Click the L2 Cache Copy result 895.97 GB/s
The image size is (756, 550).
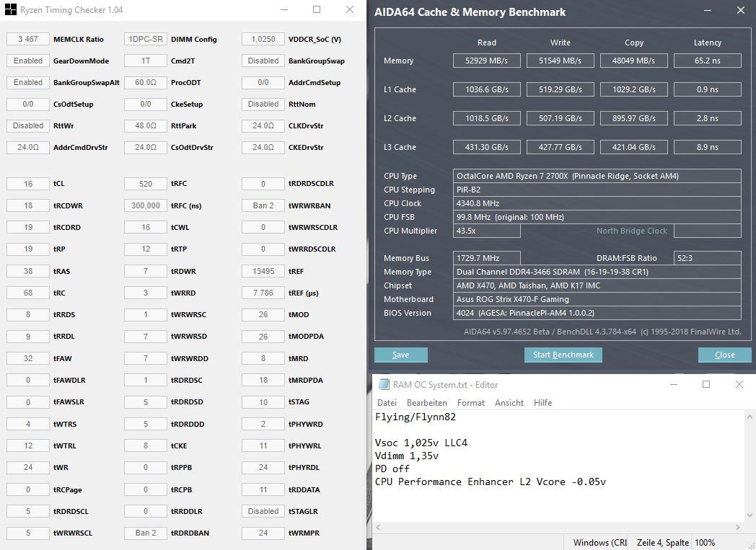(634, 118)
